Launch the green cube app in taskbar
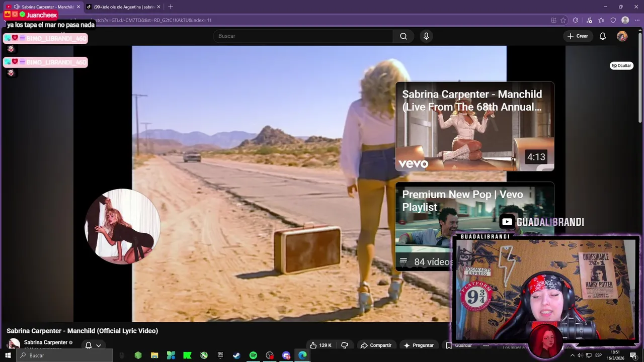Image resolution: width=644 pixels, height=362 pixels. click(x=138, y=355)
